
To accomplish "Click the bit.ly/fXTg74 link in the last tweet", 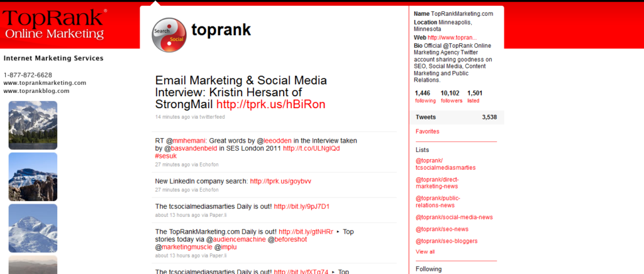I will (x=301, y=271).
